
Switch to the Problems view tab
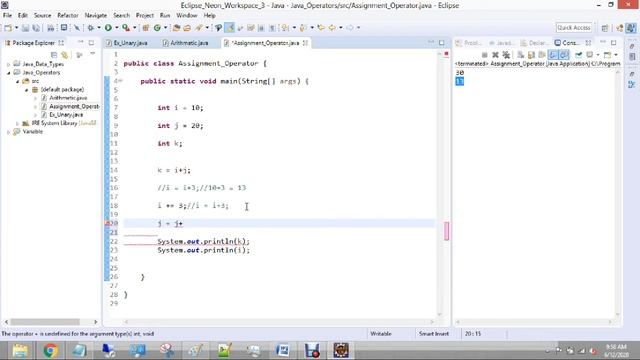[469, 43]
